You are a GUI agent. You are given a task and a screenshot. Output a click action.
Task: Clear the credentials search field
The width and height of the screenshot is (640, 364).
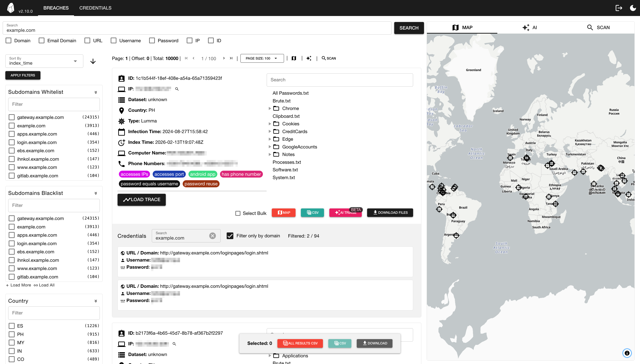point(212,236)
